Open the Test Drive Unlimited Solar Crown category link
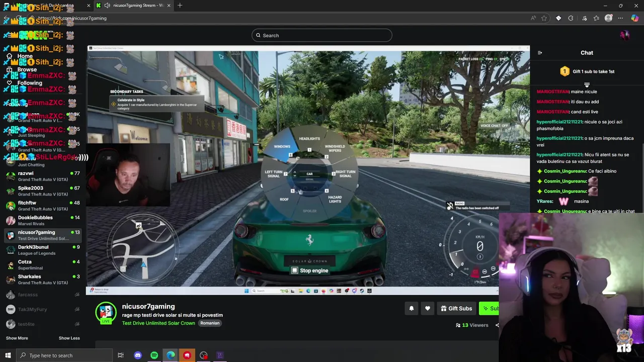Viewport: 644px width, 362px height. [158, 323]
